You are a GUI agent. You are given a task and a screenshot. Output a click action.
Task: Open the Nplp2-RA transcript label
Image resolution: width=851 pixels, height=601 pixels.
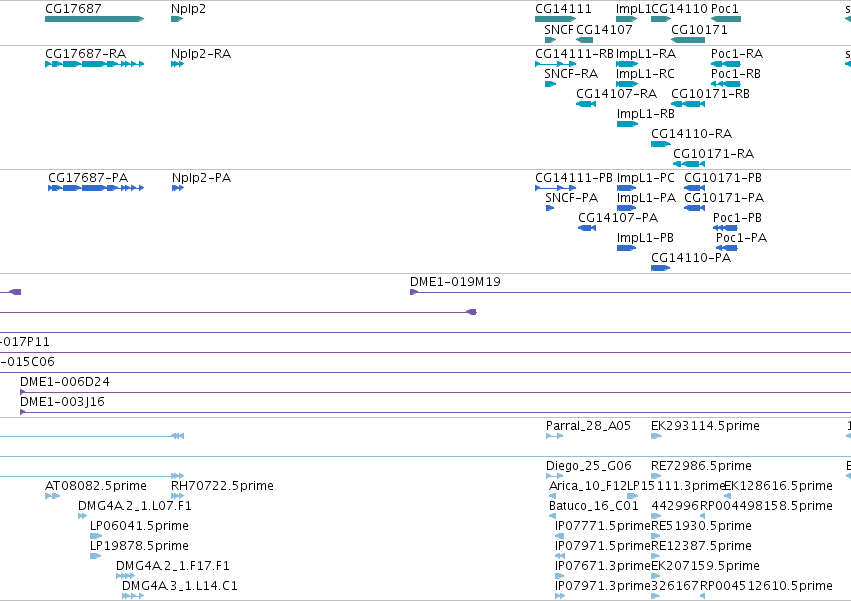coord(201,54)
